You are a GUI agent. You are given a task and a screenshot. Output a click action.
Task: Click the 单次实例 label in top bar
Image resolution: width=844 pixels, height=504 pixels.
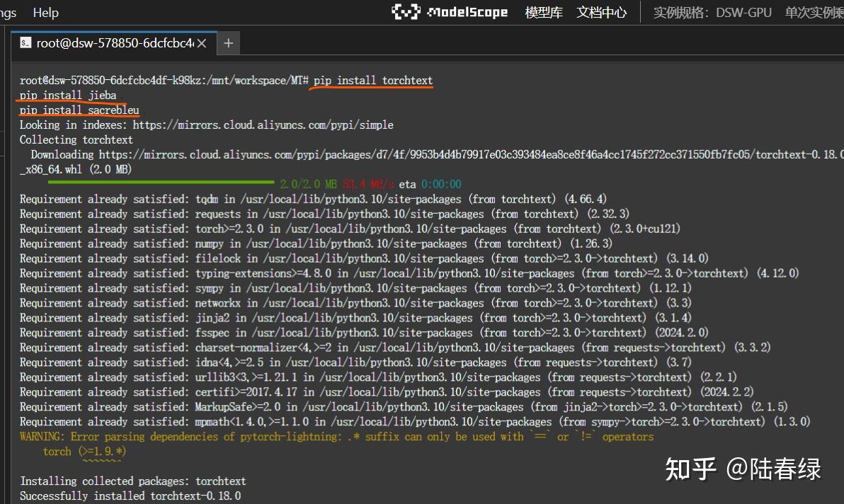coord(813,12)
